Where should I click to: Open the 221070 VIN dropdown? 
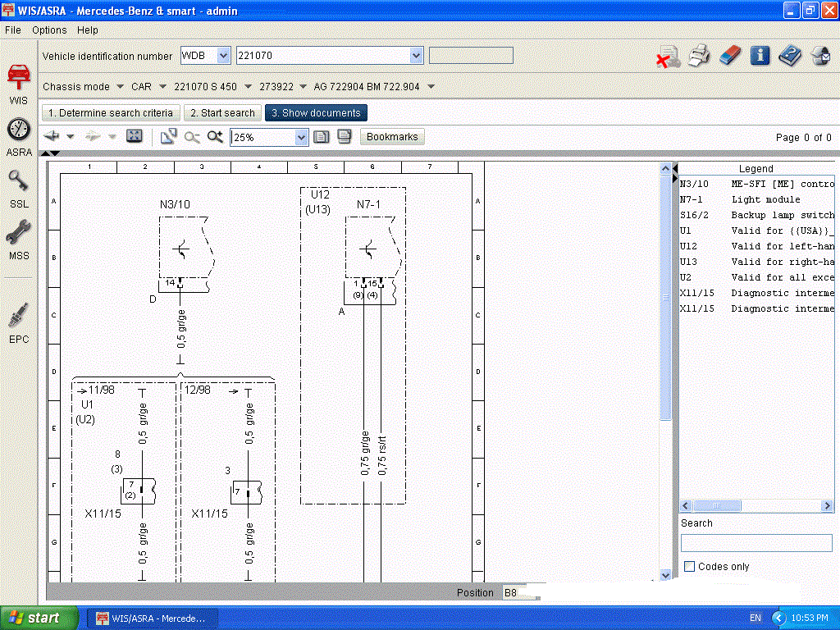(x=416, y=55)
